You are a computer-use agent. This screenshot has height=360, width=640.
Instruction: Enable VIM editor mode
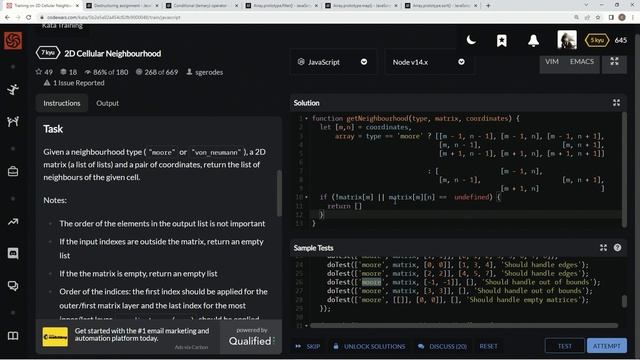point(552,62)
